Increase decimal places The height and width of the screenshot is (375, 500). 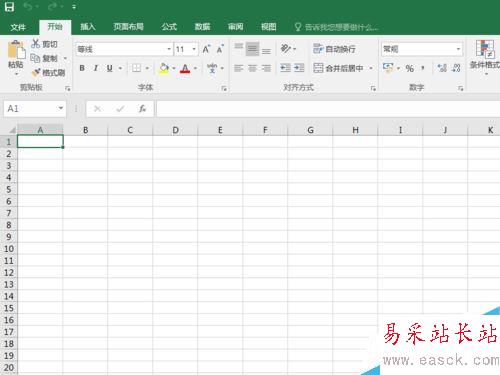coord(442,68)
